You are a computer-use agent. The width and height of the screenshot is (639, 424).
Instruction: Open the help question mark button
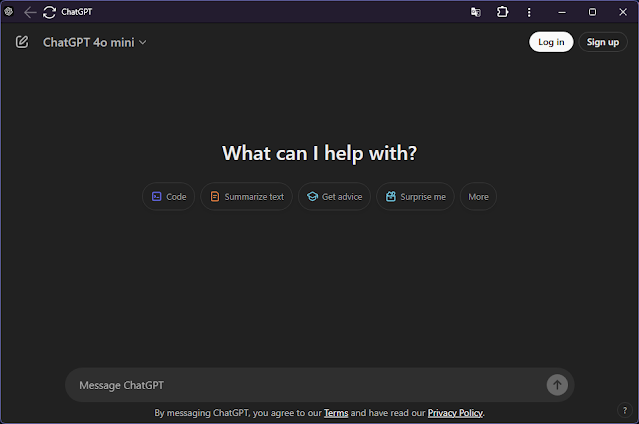pos(624,410)
